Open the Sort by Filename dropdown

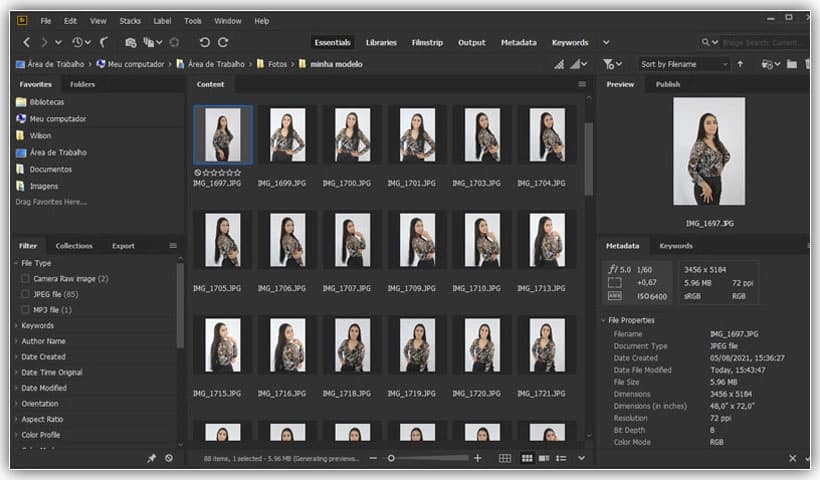tap(684, 64)
